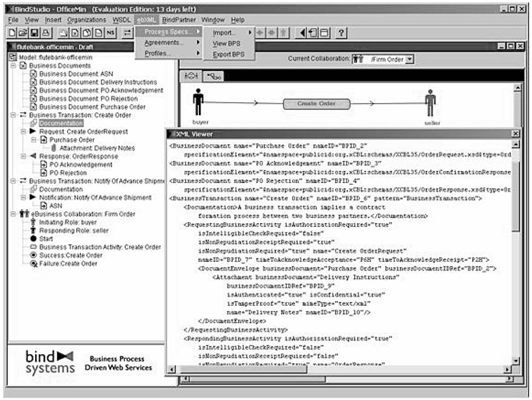Image resolution: width=532 pixels, height=400 pixels.
Task: Click the NS namespace toolbar icon
Action: tap(110, 33)
